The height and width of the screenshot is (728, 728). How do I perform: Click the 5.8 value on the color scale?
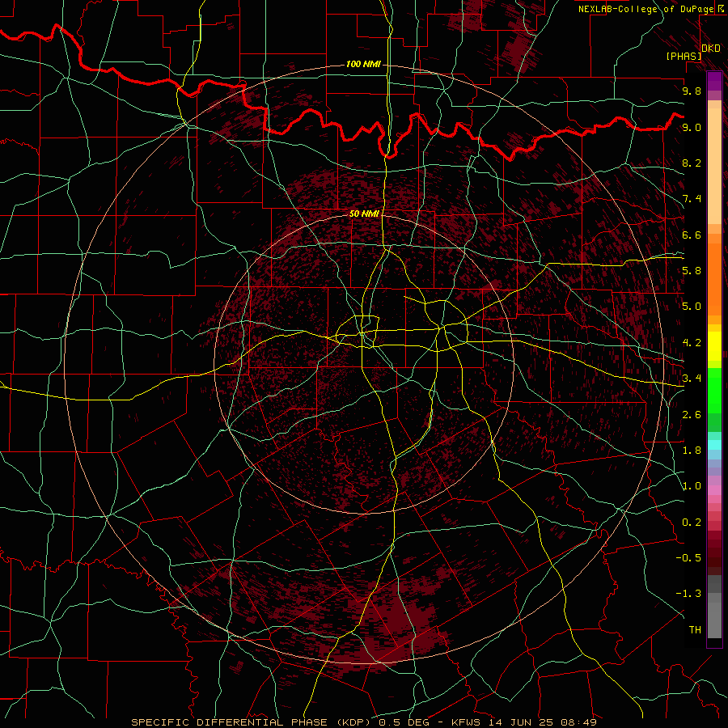point(692,271)
